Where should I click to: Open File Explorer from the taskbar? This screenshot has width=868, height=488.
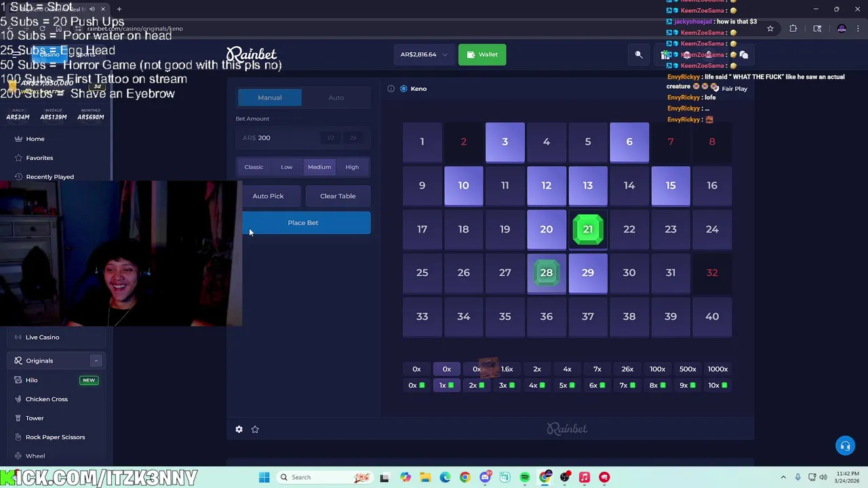pyautogui.click(x=425, y=477)
